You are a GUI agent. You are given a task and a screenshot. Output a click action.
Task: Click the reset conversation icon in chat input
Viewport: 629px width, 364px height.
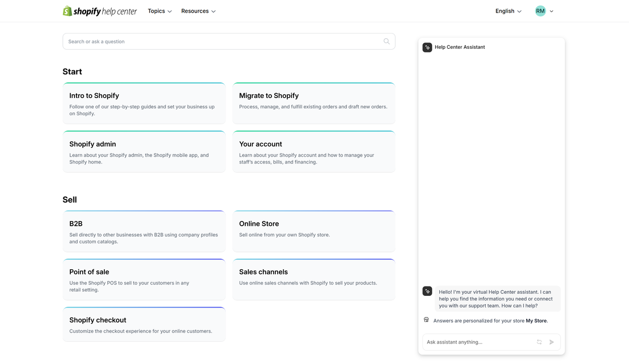[x=539, y=342]
